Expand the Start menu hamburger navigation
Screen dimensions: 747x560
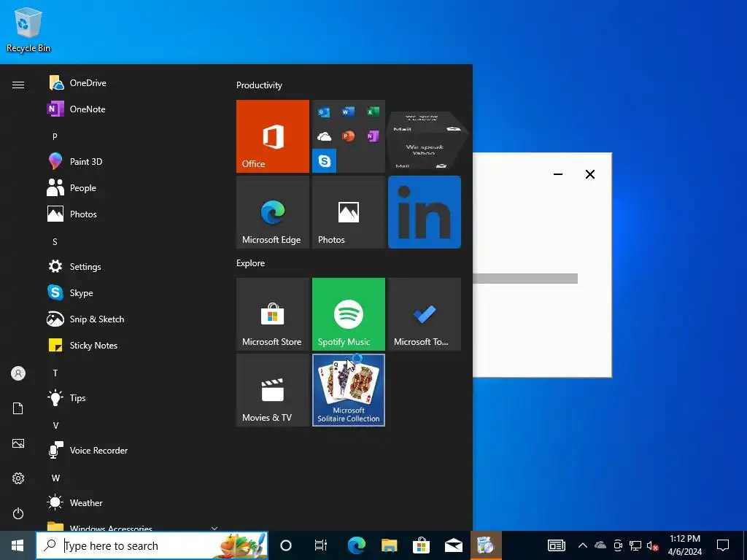[x=18, y=85]
